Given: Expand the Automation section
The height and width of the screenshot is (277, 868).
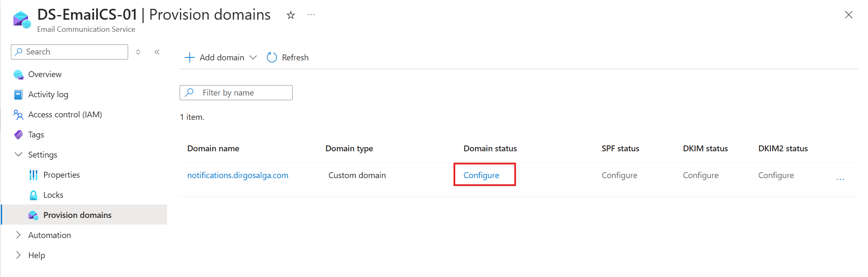Looking at the screenshot, I should [18, 235].
